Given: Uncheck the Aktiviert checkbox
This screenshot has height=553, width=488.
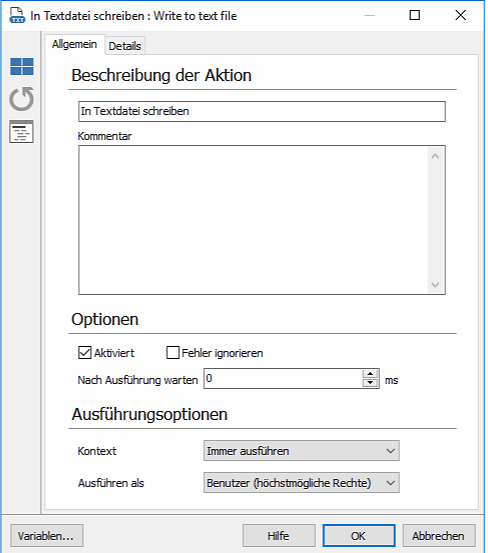Looking at the screenshot, I should point(85,353).
